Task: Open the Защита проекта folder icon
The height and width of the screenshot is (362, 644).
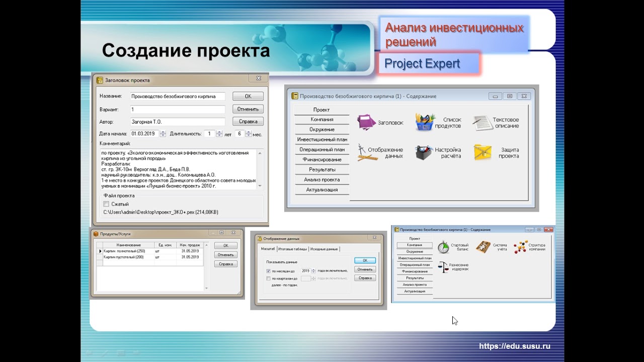Action: (x=482, y=152)
